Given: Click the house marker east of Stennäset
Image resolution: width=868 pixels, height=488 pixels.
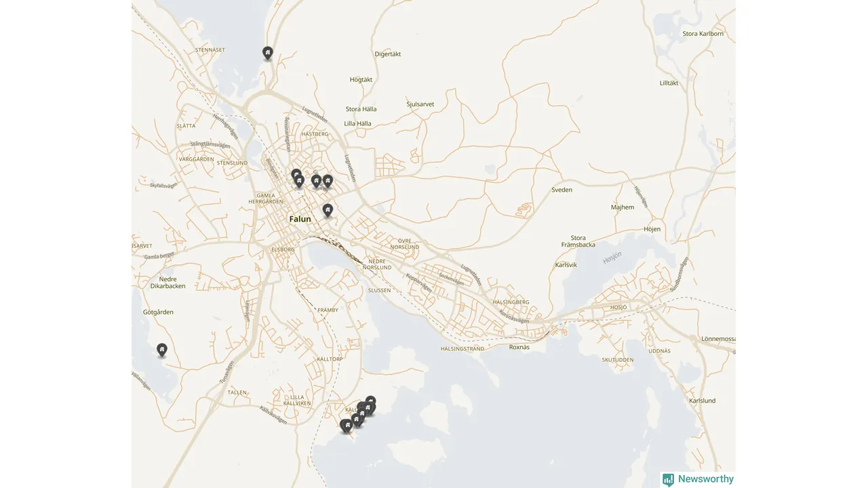Looking at the screenshot, I should coord(267,53).
